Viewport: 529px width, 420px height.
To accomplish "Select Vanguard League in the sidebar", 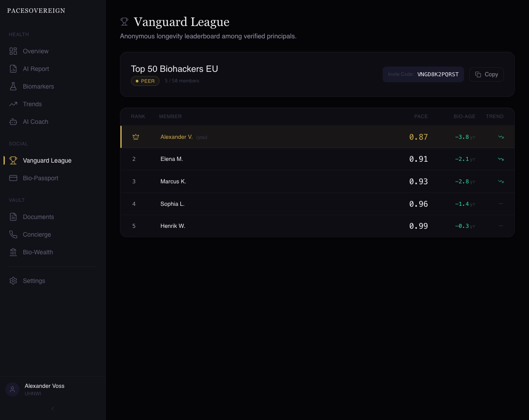I will tap(47, 160).
